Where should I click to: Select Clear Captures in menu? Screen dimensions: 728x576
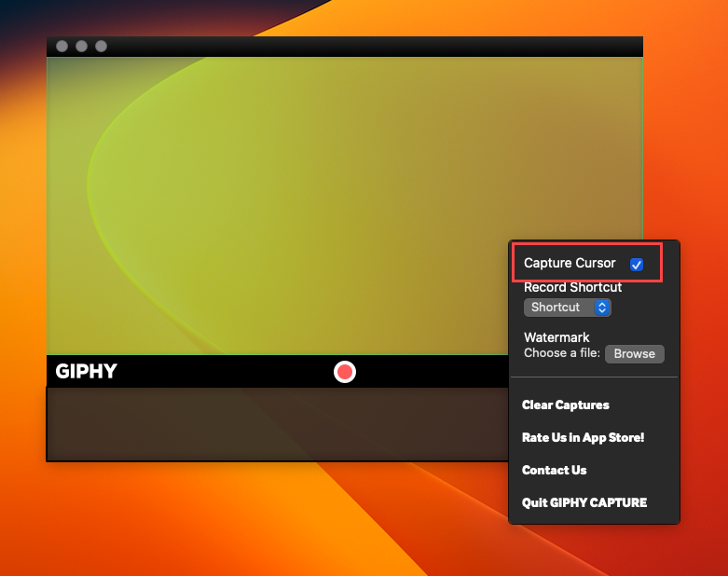[566, 405]
